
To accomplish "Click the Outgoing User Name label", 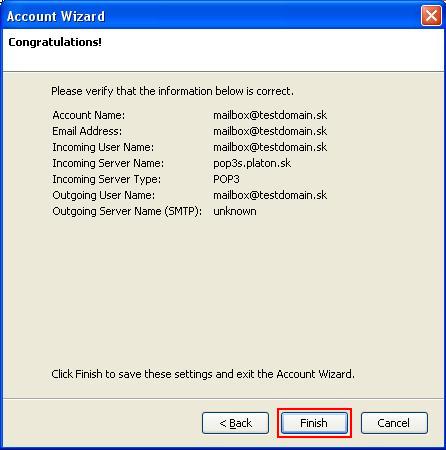I will [x=104, y=195].
